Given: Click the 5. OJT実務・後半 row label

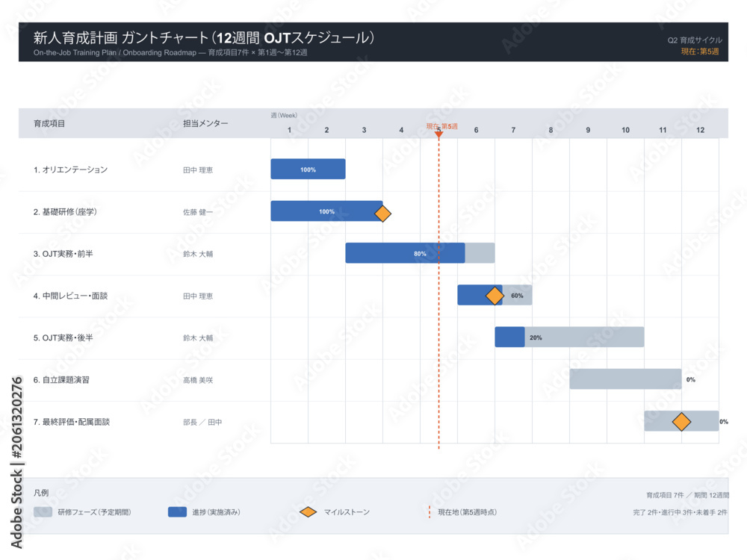Looking at the screenshot, I should click(x=63, y=337).
